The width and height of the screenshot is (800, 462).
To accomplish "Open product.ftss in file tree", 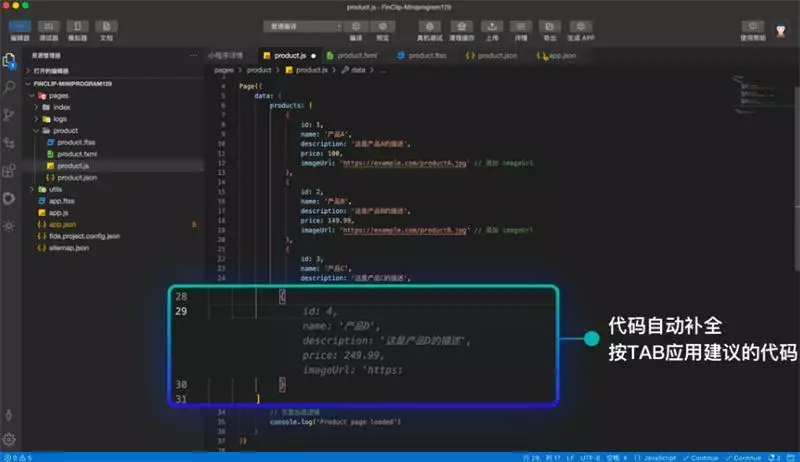I will 71,142.
